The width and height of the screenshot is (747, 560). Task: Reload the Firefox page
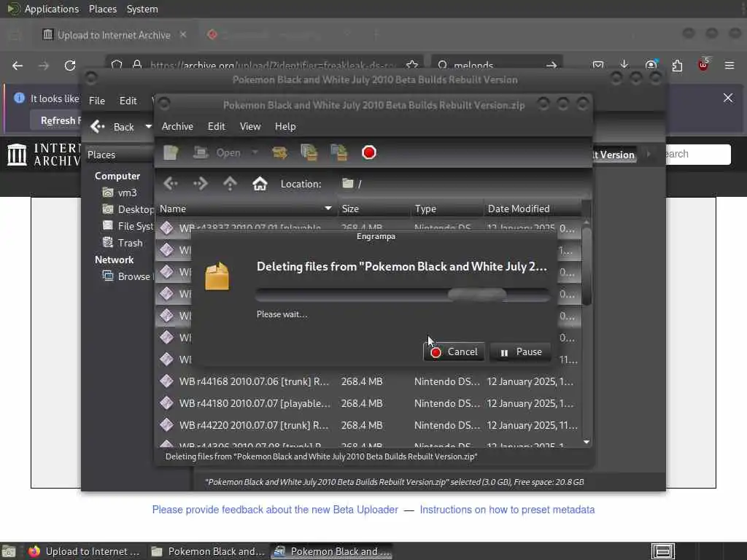click(x=70, y=65)
